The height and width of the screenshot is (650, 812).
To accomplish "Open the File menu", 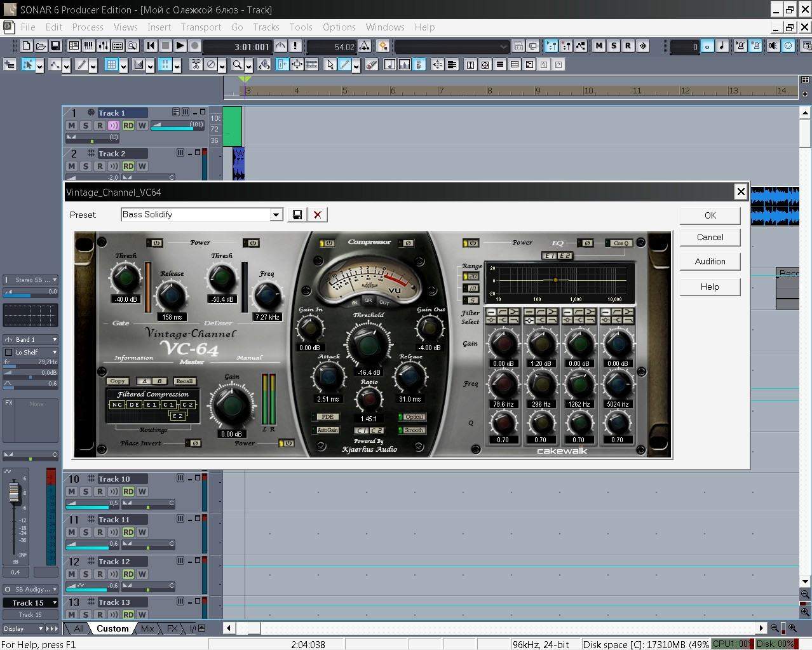I will (x=28, y=27).
